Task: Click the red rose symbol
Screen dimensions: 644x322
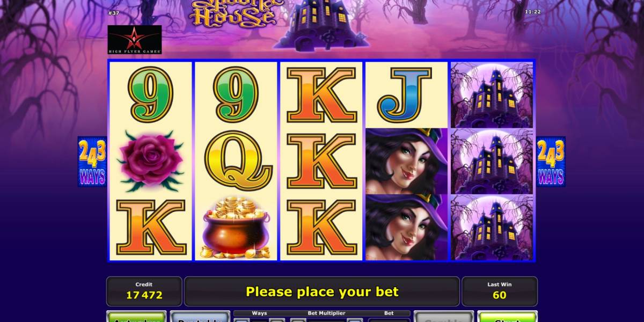Action: tap(150, 160)
